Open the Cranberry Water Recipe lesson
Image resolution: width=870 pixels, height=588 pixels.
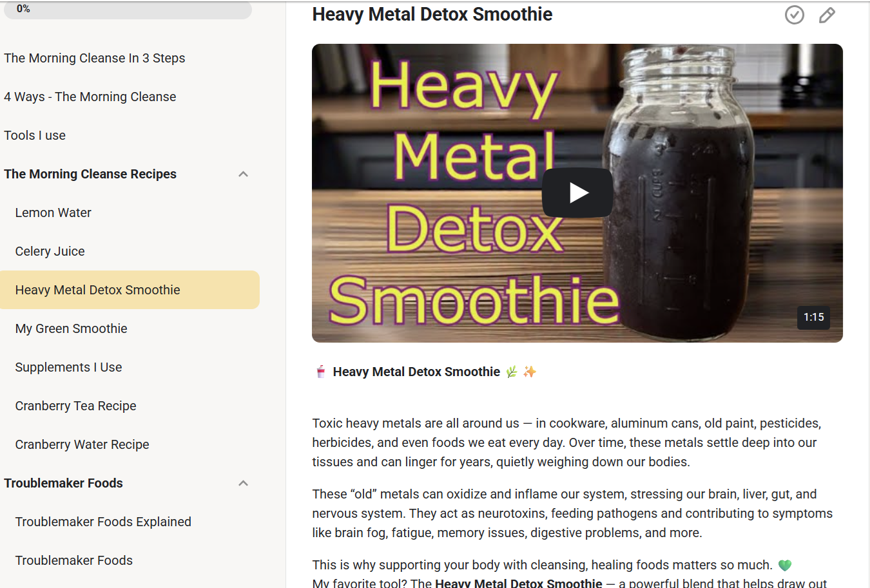(x=82, y=444)
